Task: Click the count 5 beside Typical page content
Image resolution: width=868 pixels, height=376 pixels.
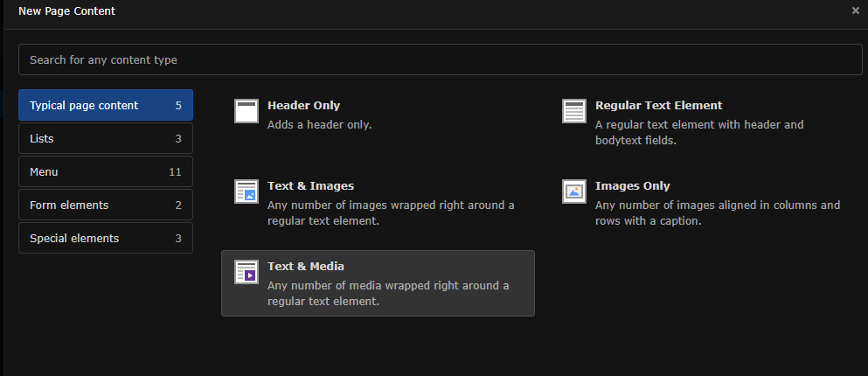Action: 178,105
